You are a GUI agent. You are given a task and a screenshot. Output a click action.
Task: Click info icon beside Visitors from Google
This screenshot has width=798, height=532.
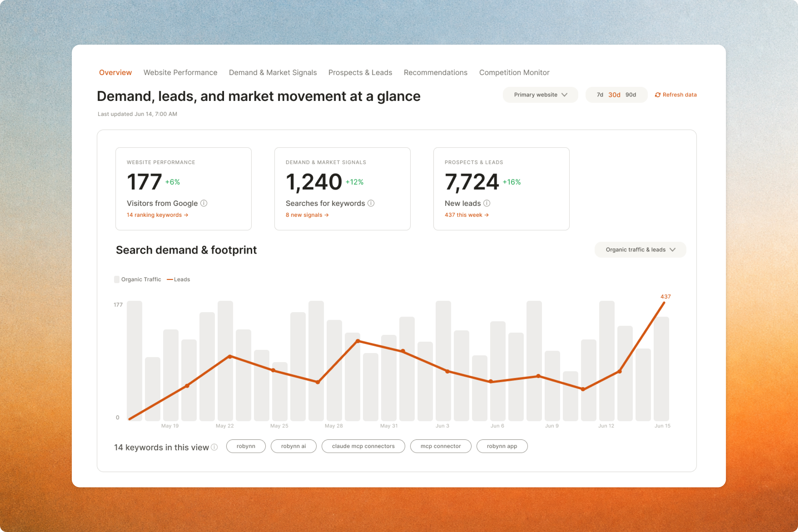point(204,203)
